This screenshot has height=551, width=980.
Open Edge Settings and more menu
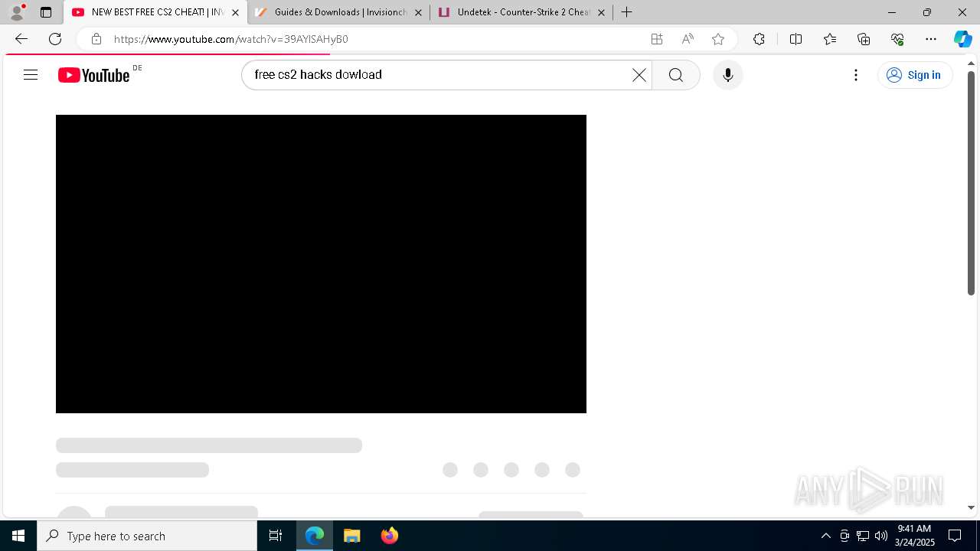[931, 39]
